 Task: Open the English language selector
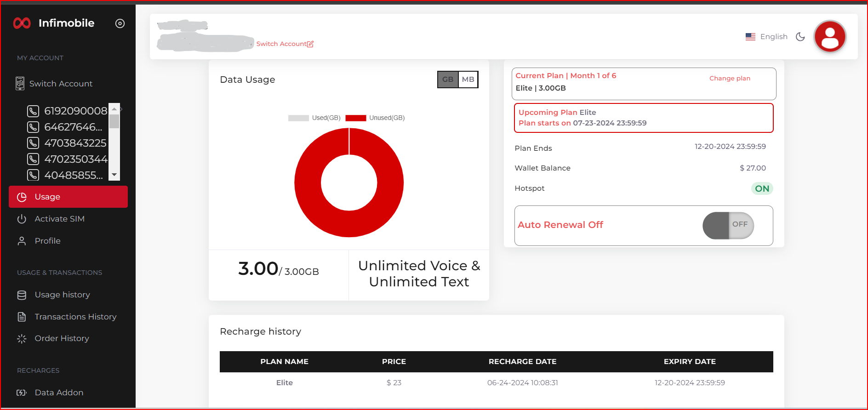(774, 37)
